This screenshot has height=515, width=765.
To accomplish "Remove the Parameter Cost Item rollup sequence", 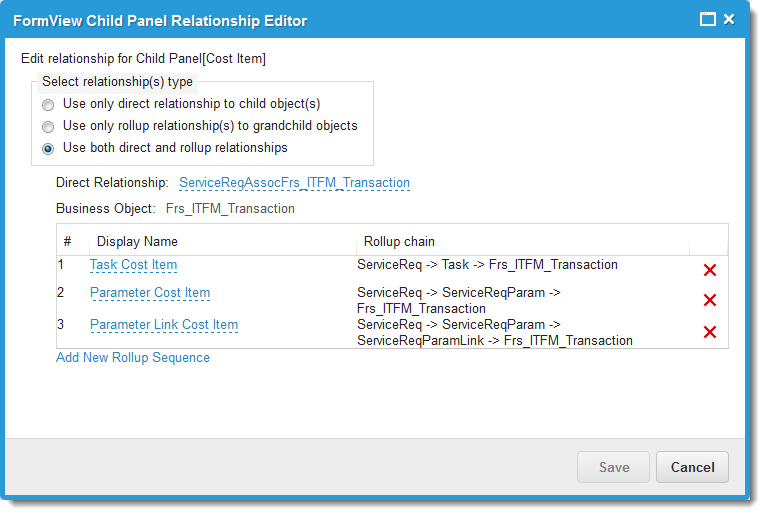I will point(709,300).
